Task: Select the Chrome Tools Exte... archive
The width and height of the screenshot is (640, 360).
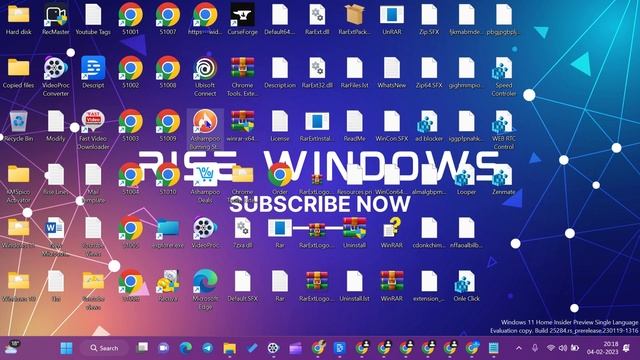Action: (x=242, y=76)
